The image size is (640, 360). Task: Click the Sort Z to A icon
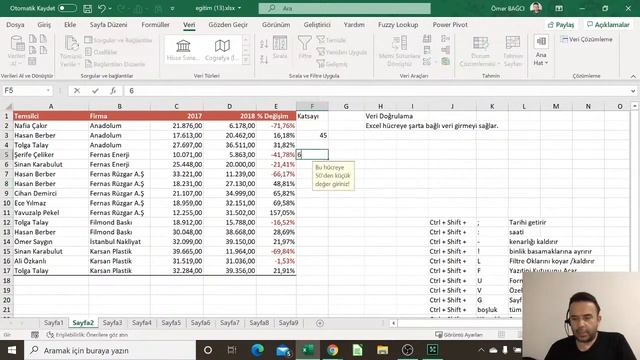point(264,60)
